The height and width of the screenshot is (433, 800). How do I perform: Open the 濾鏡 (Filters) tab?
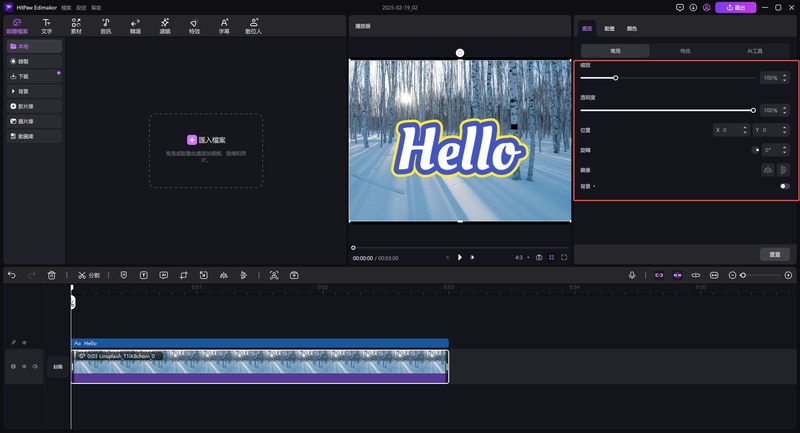(165, 26)
